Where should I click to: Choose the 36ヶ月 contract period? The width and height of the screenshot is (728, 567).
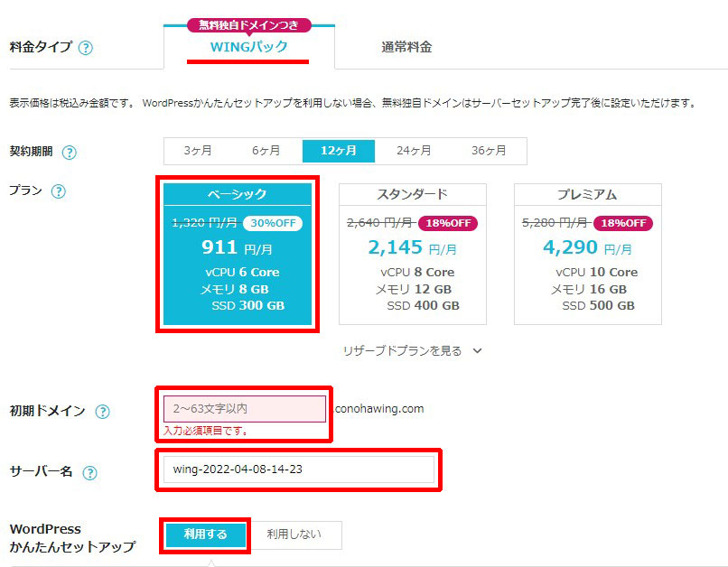coord(489,151)
